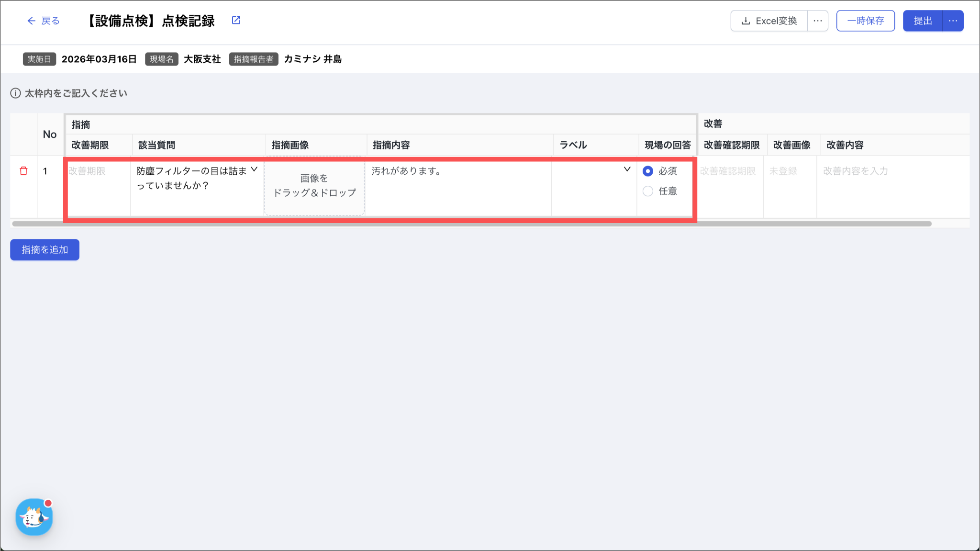Open more options next to 提出

pyautogui.click(x=953, y=21)
